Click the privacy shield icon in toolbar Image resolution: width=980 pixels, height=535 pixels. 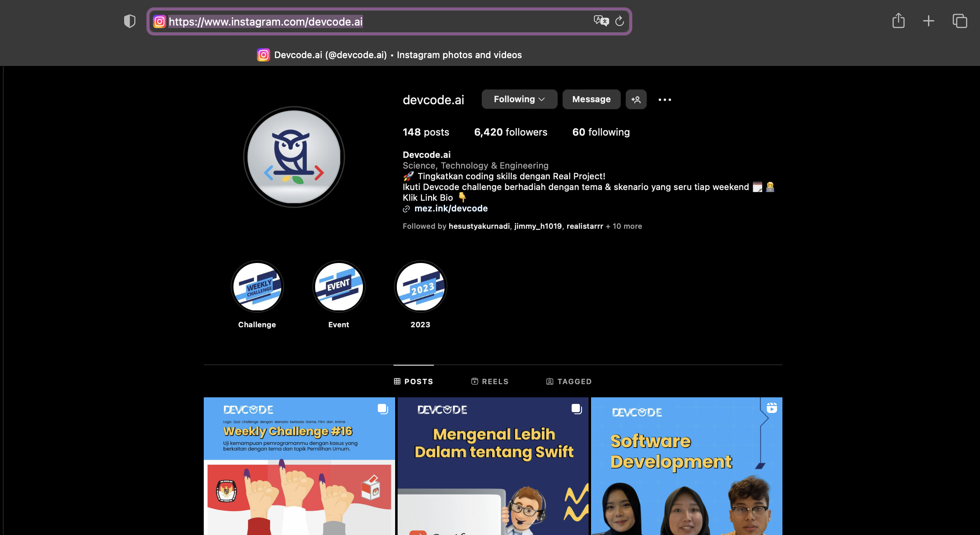(x=130, y=21)
